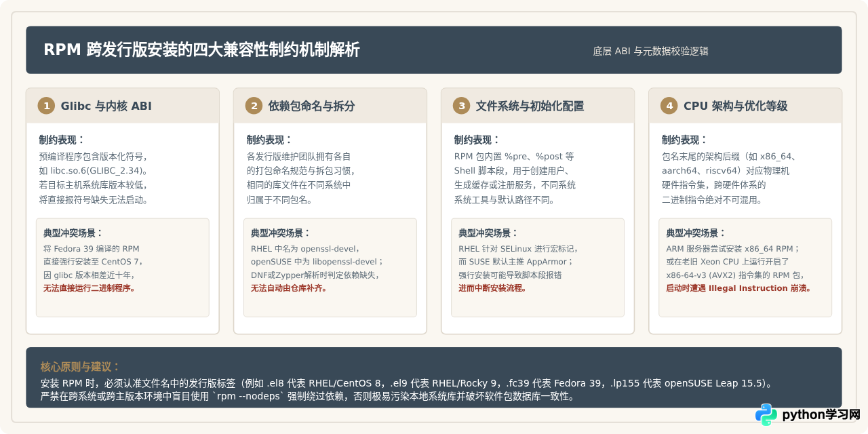Click the card heading 'Glibc 与内核 ABI'
Screen dimensions: 868x434
(106, 106)
